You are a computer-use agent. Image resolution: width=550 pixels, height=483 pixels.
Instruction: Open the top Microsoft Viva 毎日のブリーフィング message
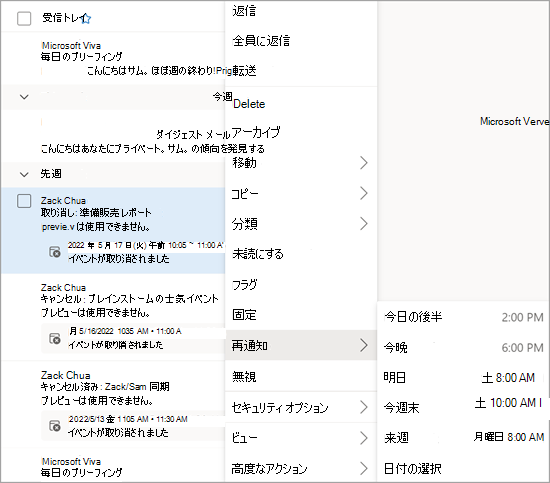pyautogui.click(x=113, y=58)
